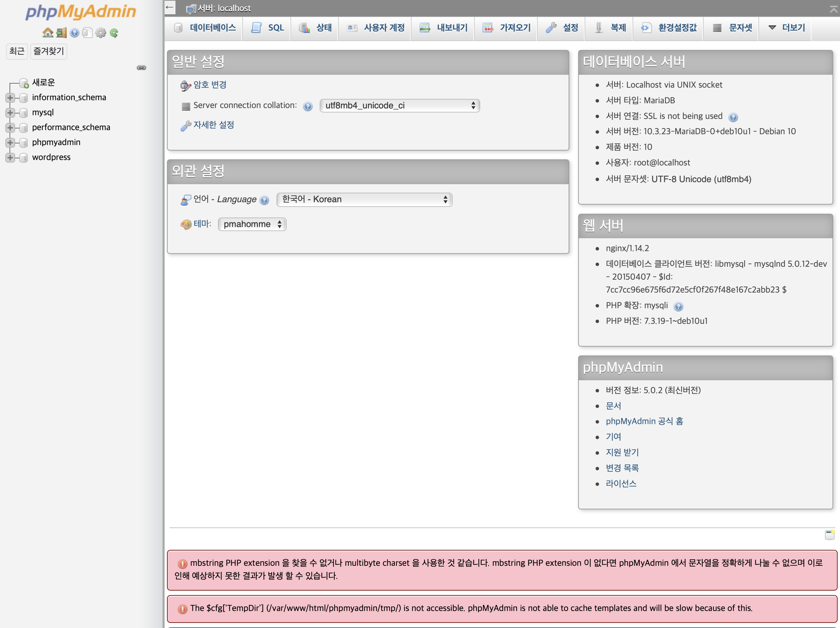840x628 pixels.
Task: Select the phpmyadmin database in tree
Action: tap(56, 142)
